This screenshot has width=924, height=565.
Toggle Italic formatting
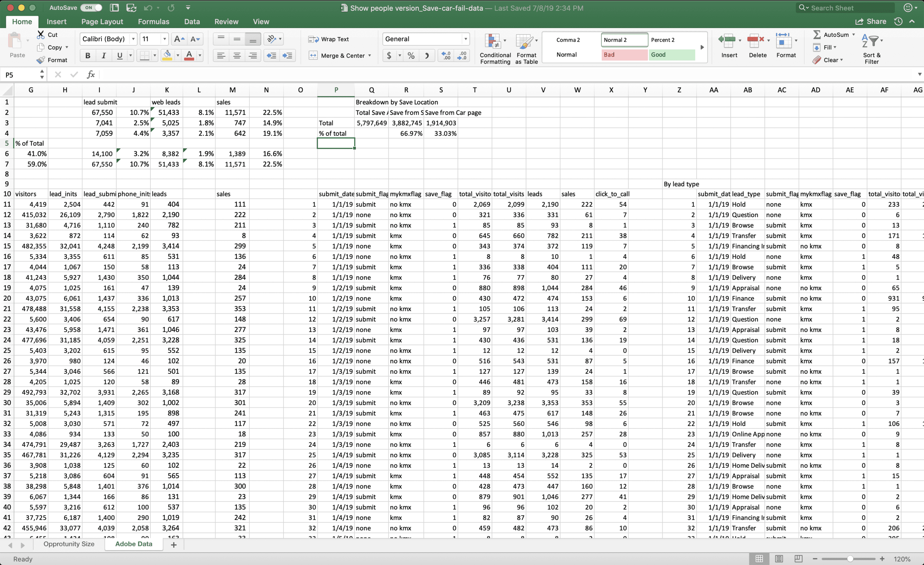click(103, 55)
